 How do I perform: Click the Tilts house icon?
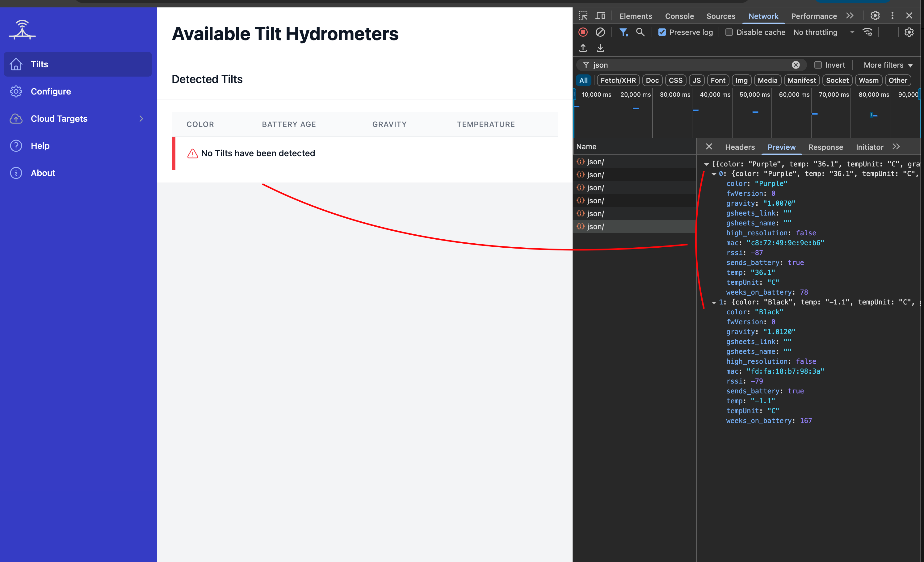(x=16, y=64)
